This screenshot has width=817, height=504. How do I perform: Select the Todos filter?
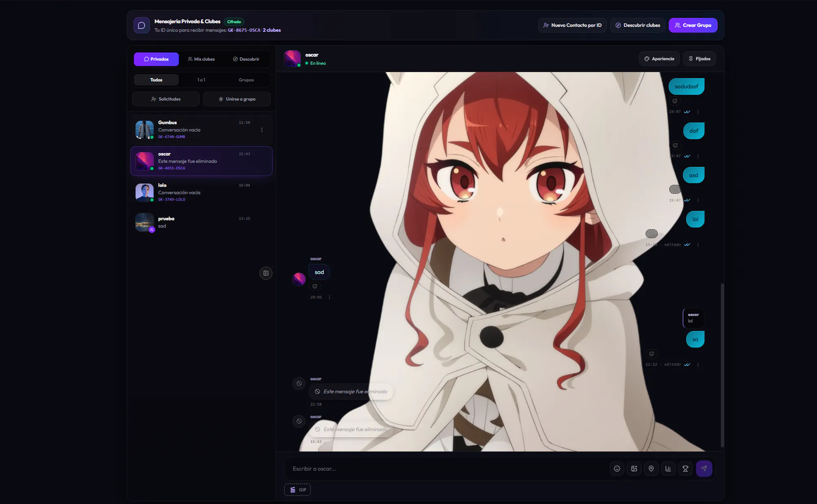[x=156, y=80]
